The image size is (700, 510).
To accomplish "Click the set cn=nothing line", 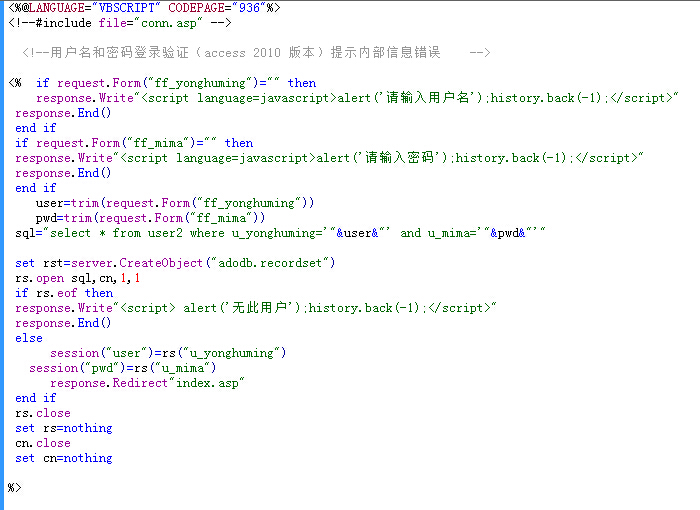I will pos(63,458).
